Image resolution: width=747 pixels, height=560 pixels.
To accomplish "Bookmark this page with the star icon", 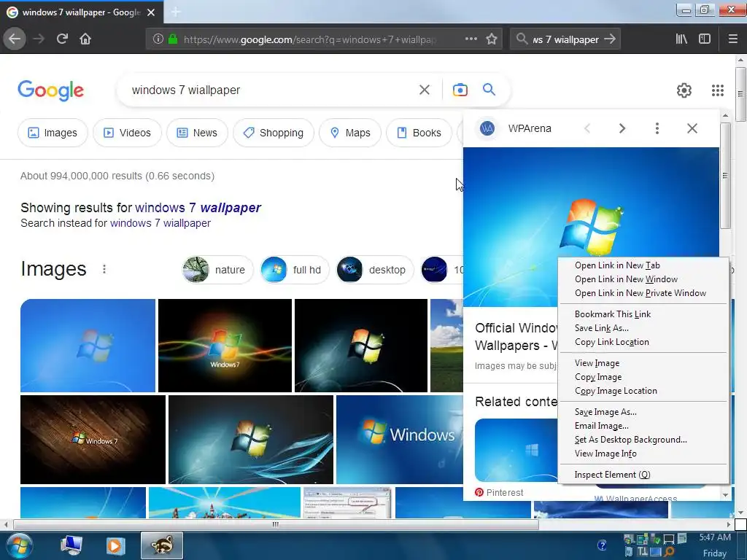I will pyautogui.click(x=492, y=39).
